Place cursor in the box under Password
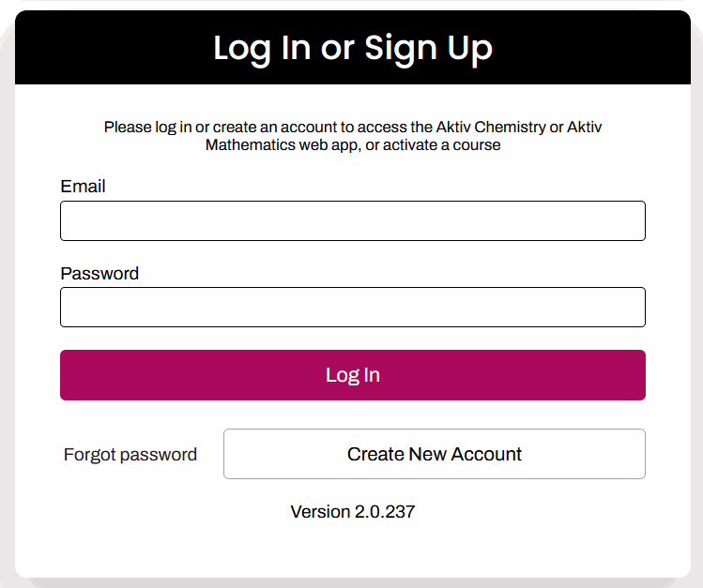This screenshot has height=588, width=703. (x=352, y=308)
